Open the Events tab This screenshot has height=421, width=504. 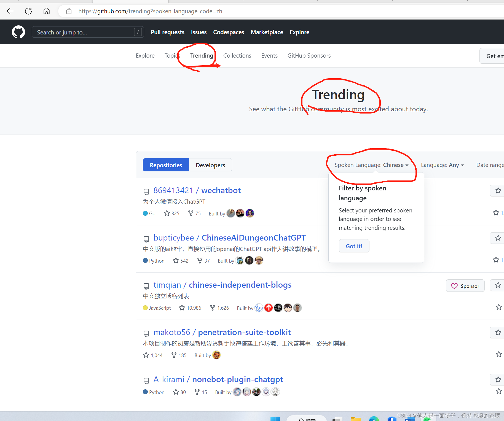[x=269, y=56]
